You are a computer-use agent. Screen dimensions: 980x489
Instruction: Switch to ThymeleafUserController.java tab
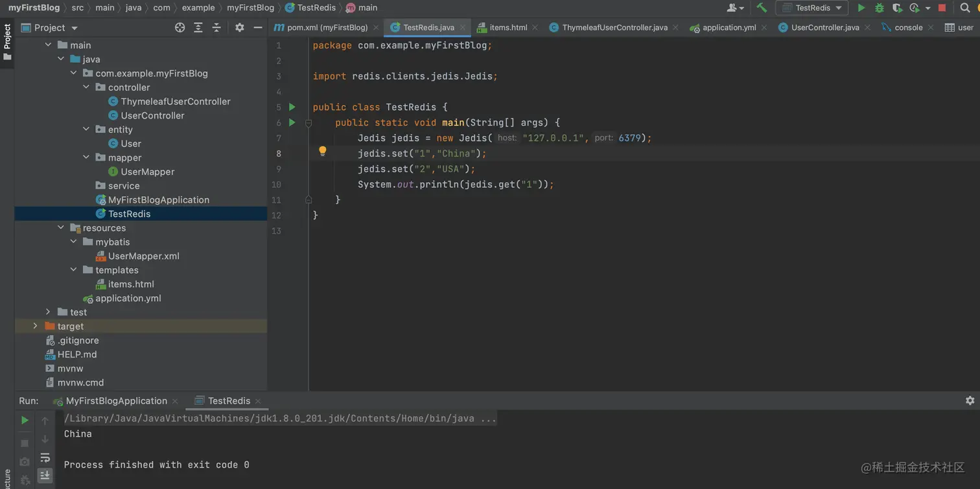[x=614, y=28]
